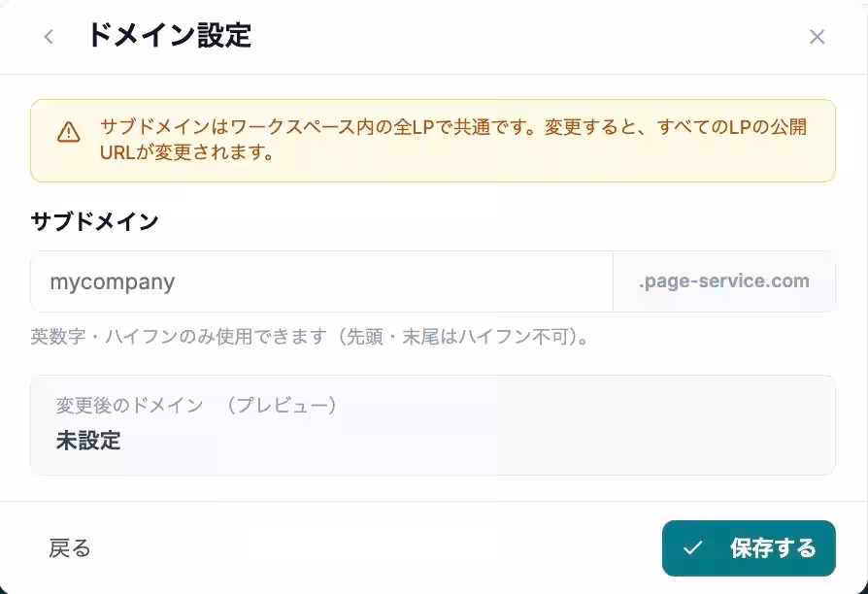Image resolution: width=868 pixels, height=594 pixels.
Task: Click the 英数字・ハイフン helper text
Action: [x=312, y=338]
